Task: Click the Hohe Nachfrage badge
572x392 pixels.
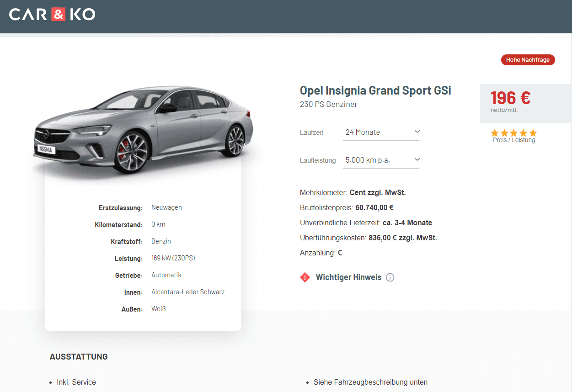Action: click(528, 60)
